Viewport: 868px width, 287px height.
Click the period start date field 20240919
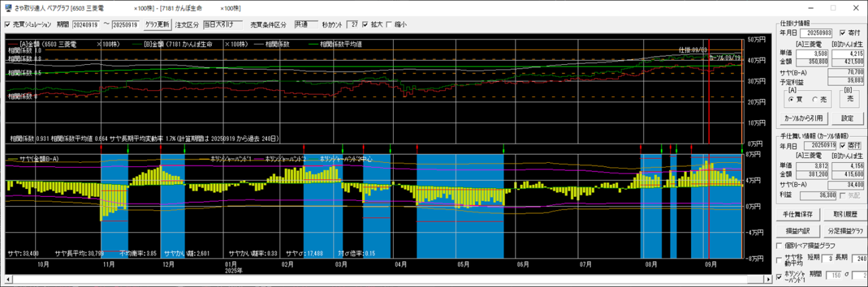pyautogui.click(x=86, y=25)
